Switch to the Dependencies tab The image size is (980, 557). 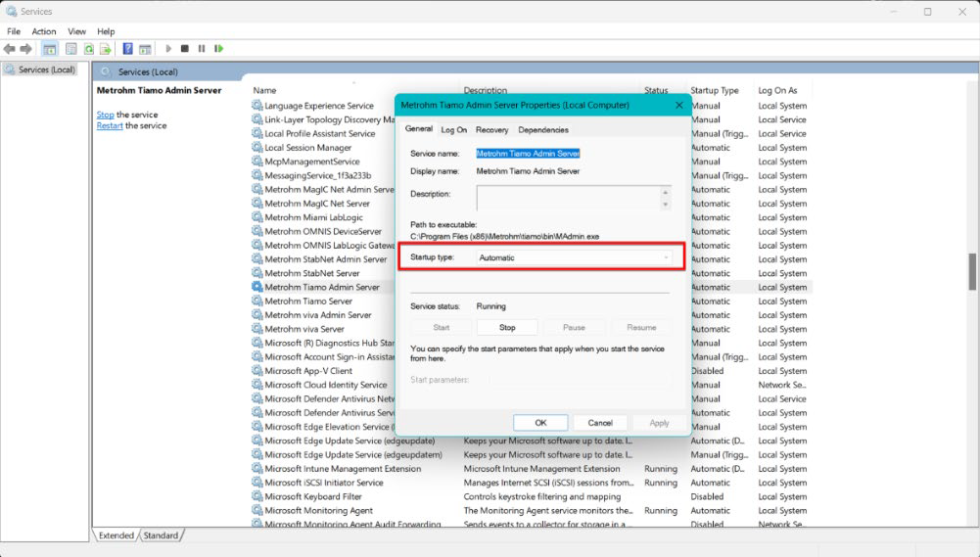coord(543,130)
